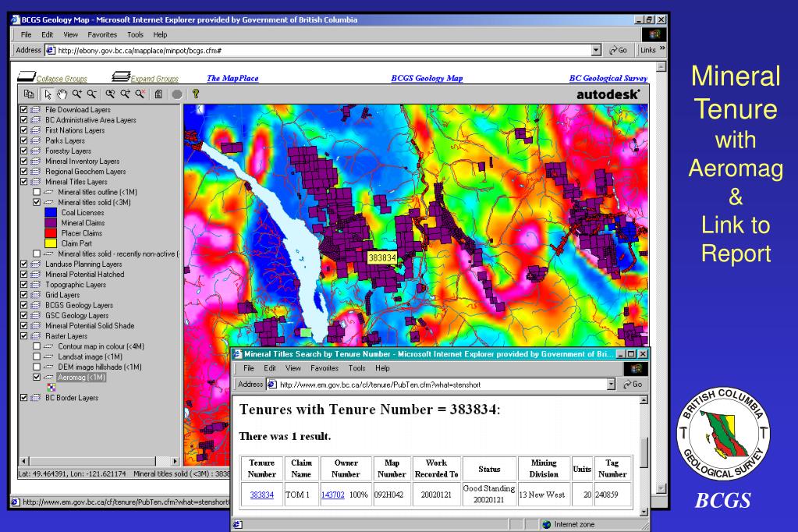Viewport: 798px width, 532px height.
Task: Disable Mineral titles solid (<3M) layer
Action: point(37,202)
